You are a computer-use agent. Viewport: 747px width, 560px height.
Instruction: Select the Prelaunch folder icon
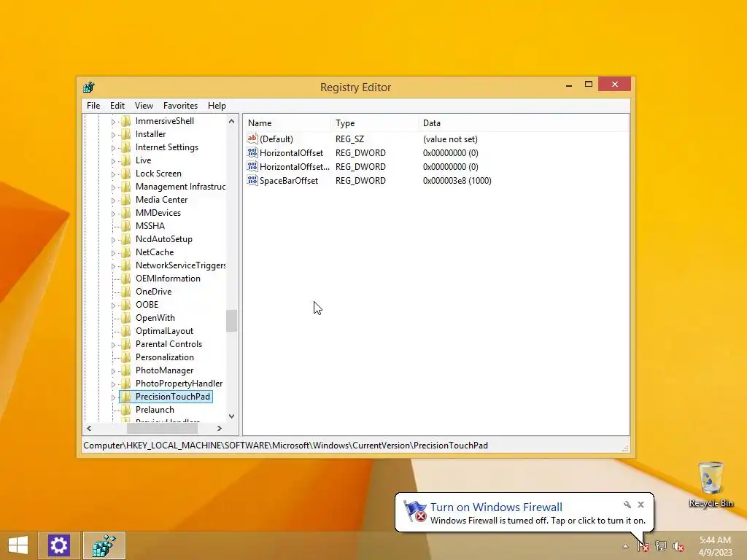(x=126, y=410)
